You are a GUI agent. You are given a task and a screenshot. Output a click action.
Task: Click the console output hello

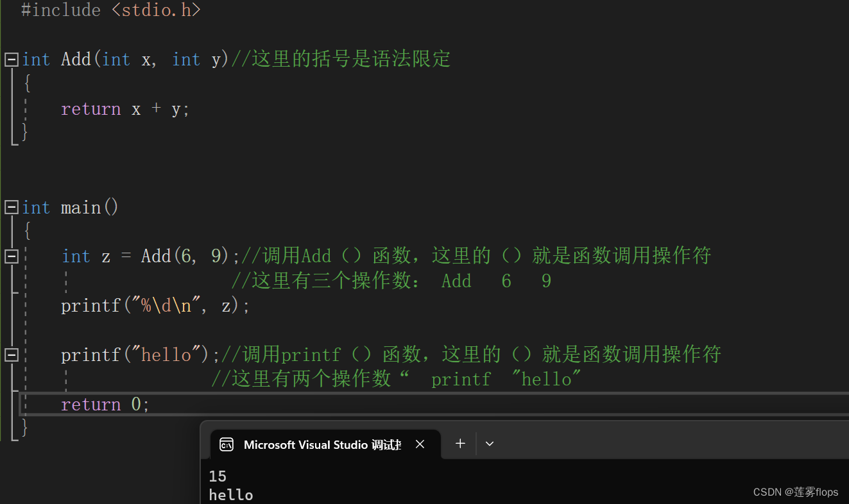click(x=231, y=495)
